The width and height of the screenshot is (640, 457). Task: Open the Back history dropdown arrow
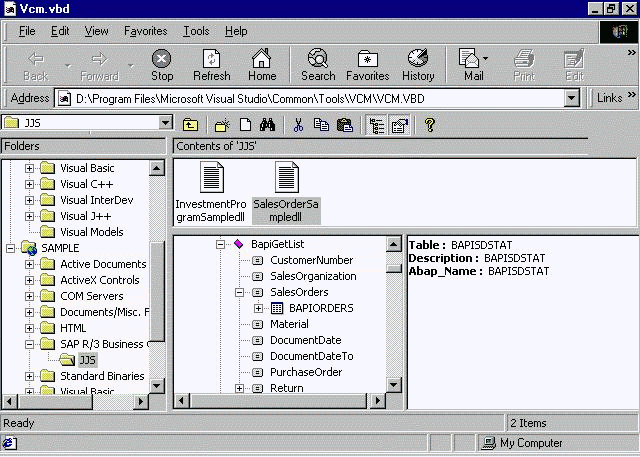coord(68,65)
